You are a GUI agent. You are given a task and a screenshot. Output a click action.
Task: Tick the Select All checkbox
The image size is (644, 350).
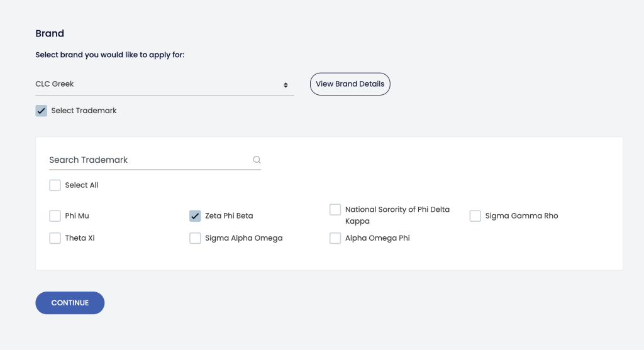55,185
